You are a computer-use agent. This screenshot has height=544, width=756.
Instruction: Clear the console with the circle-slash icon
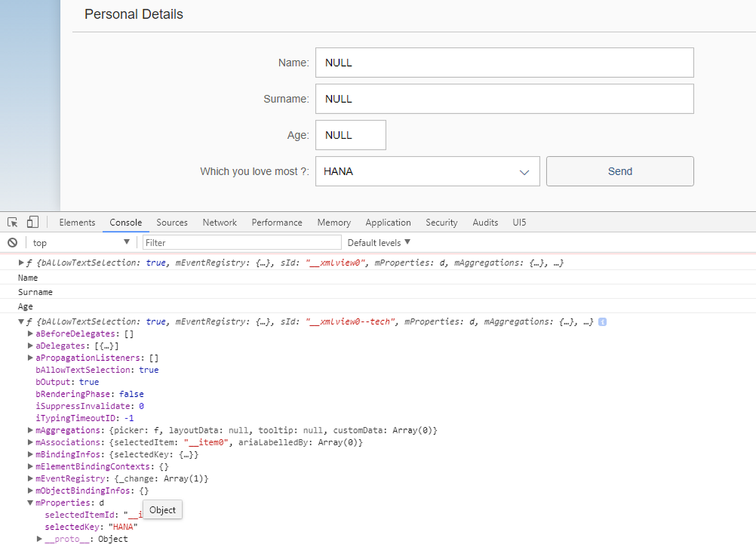click(x=12, y=242)
